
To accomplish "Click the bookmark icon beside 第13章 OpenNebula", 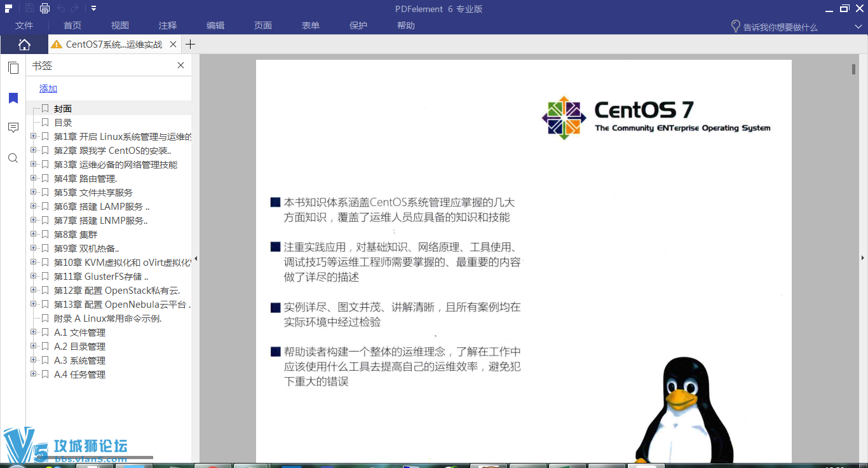I will (x=45, y=305).
